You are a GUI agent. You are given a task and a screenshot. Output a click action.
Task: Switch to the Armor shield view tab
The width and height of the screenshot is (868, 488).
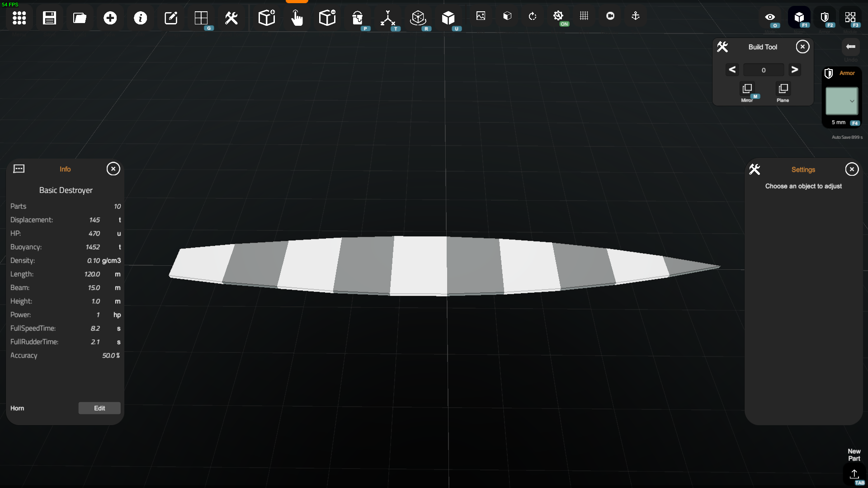click(x=825, y=17)
